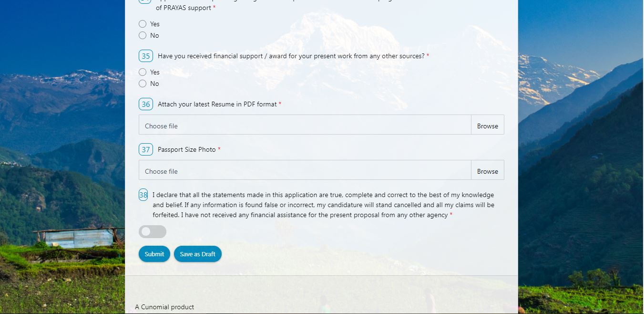Select Yes for the PRAYAS support question
The image size is (644, 314).
(143, 24)
